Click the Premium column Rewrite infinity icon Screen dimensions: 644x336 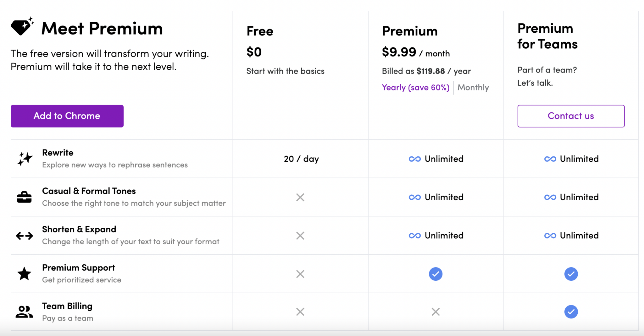coord(415,159)
